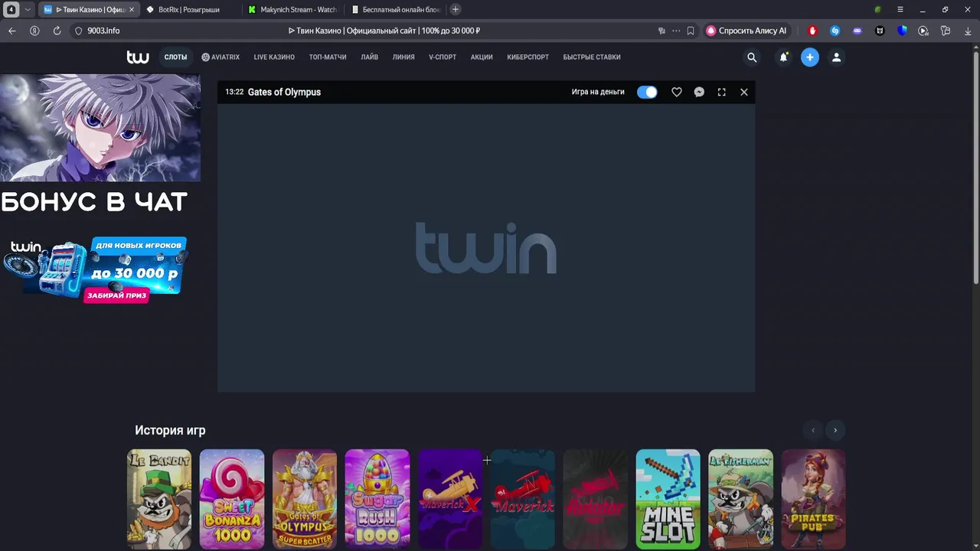Open Le Fisherman game thumbnail

pyautogui.click(x=741, y=499)
